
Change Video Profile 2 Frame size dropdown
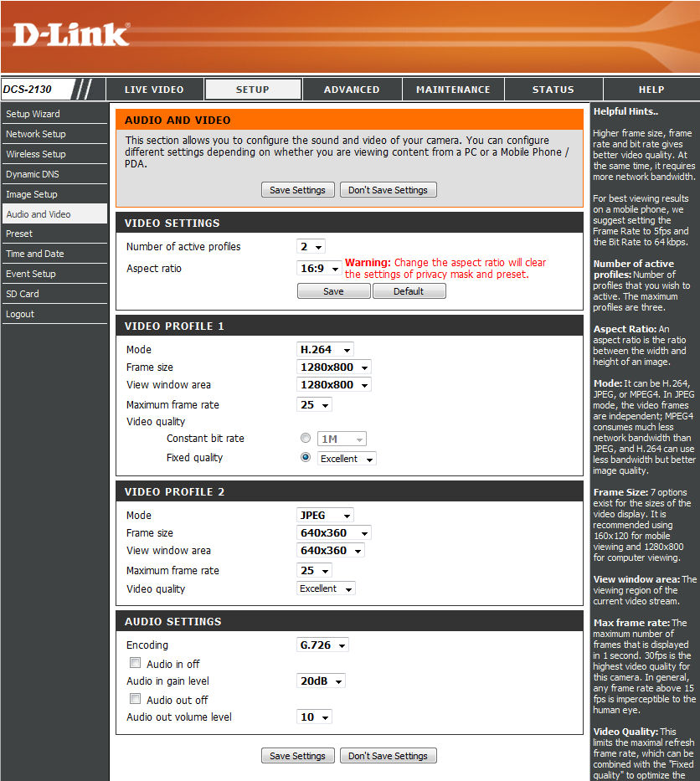(334, 533)
